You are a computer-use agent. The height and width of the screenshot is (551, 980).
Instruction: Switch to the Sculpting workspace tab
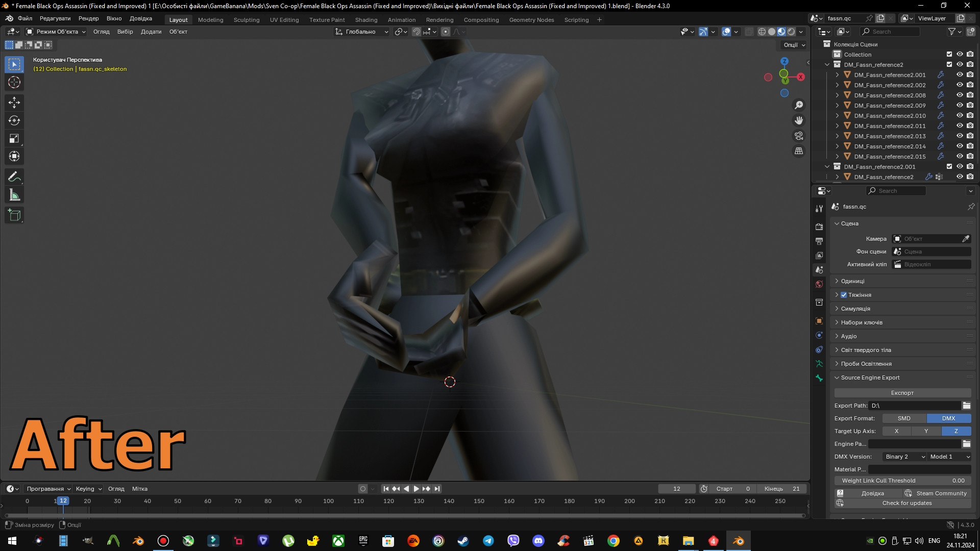[x=247, y=20]
